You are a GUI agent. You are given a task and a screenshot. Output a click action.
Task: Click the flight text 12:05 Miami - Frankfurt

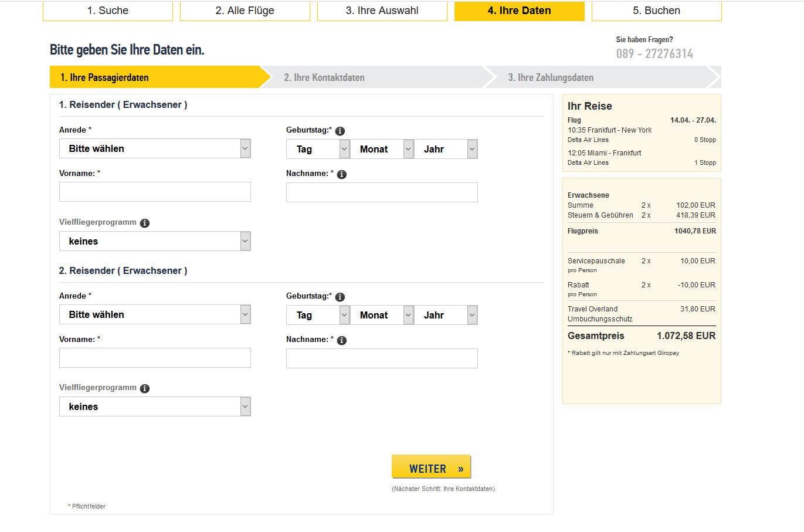[604, 153]
